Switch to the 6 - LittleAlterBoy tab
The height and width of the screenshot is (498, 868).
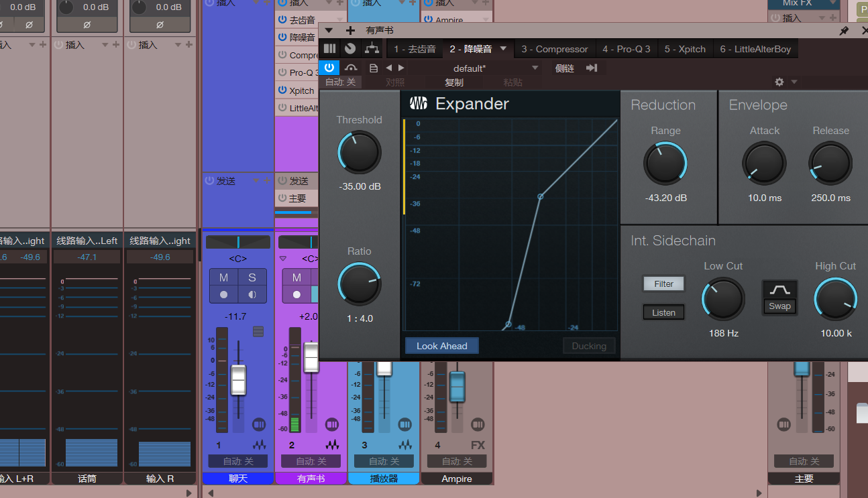755,49
